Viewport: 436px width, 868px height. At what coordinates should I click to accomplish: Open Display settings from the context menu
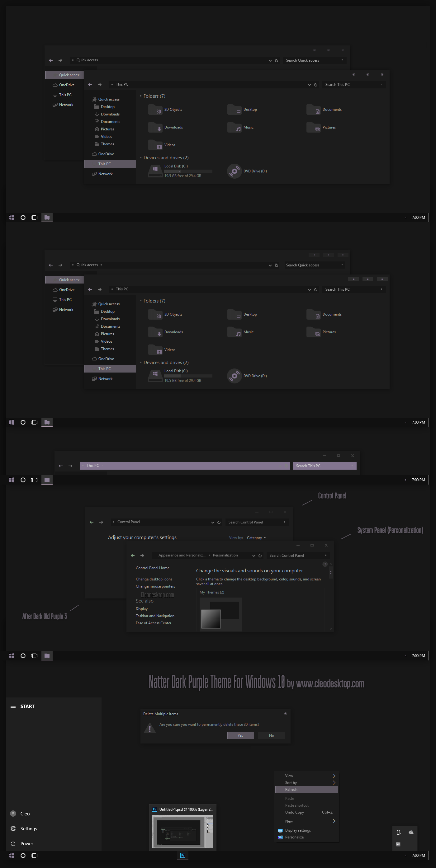[297, 830]
